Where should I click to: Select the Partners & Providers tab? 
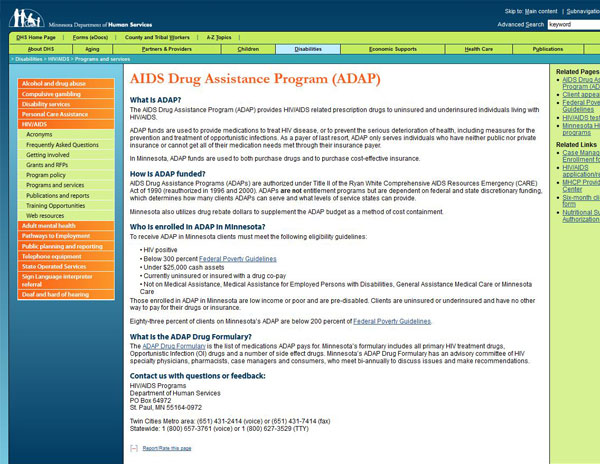(x=166, y=49)
